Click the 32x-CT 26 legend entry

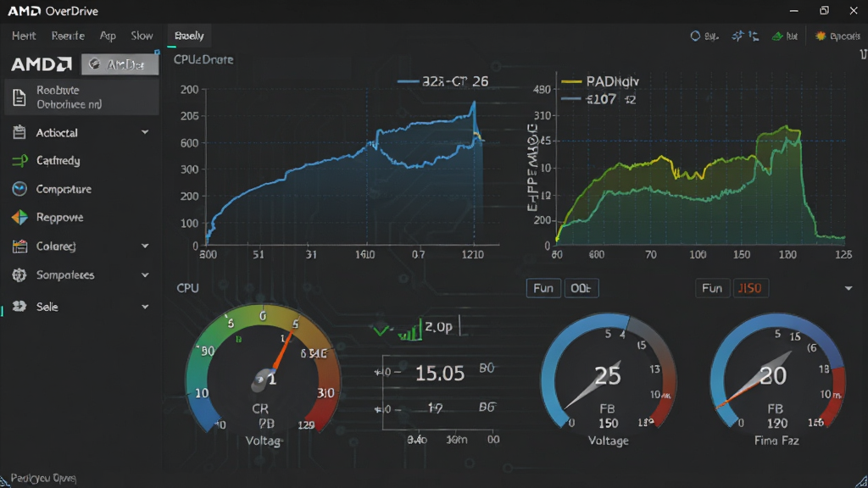tap(442, 81)
